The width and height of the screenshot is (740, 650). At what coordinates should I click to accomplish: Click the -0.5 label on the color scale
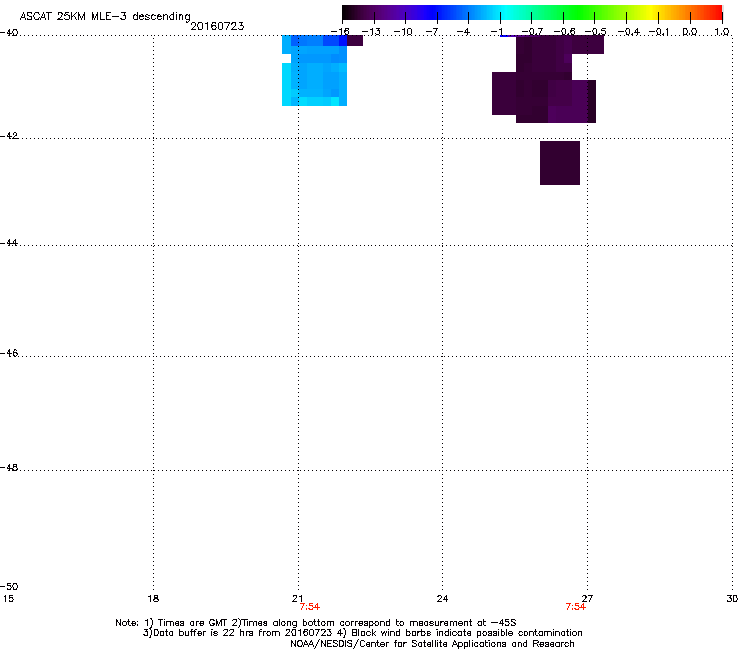595,32
